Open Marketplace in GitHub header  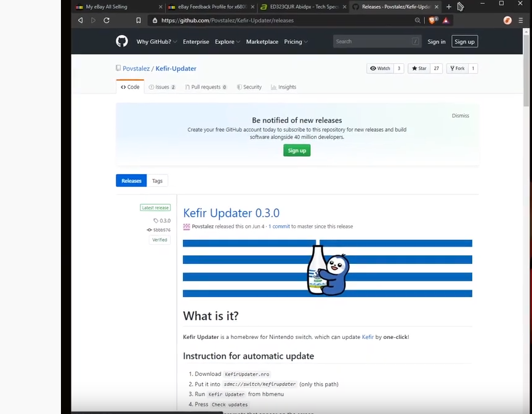point(262,41)
